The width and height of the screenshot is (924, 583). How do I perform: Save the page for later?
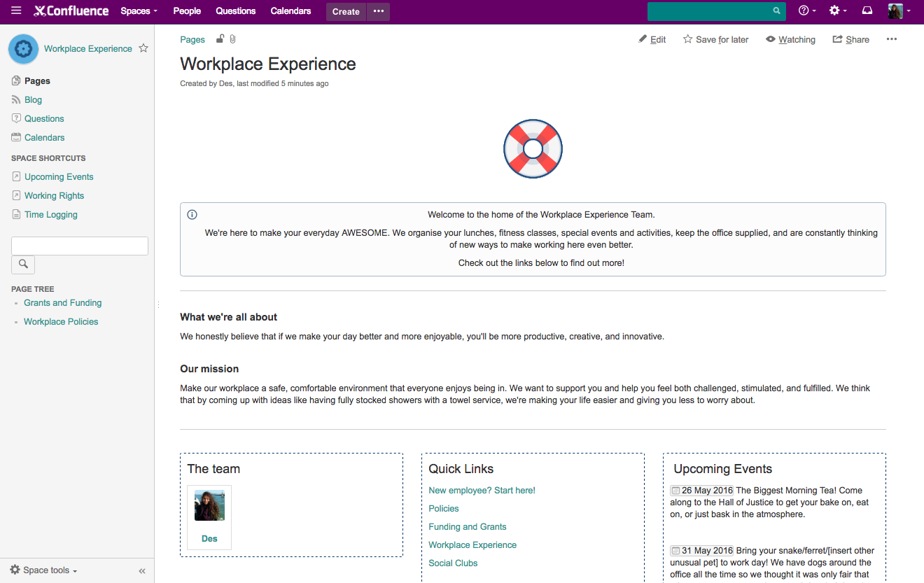[x=715, y=39]
